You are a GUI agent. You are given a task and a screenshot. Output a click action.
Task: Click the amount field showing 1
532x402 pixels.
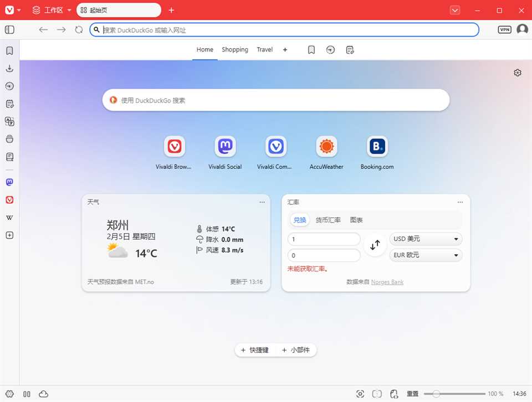coord(324,239)
